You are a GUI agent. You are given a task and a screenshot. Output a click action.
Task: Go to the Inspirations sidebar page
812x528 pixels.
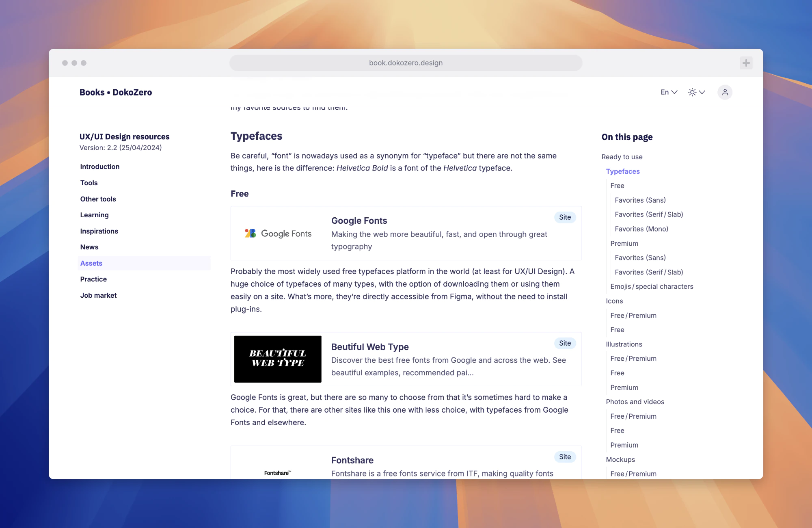99,231
